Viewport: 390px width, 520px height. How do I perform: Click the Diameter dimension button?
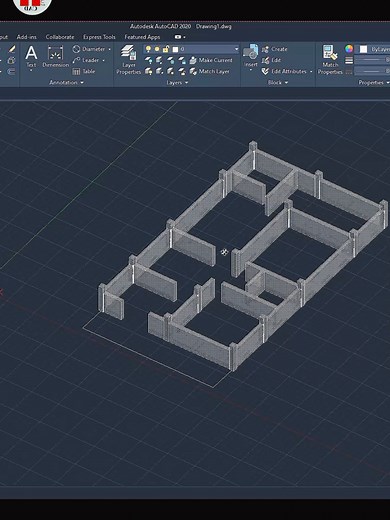click(x=89, y=49)
